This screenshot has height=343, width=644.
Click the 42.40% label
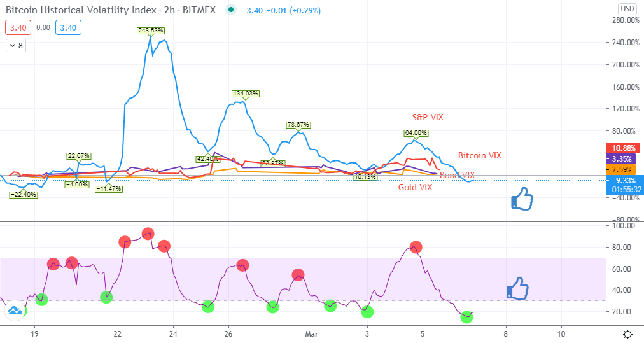tap(208, 159)
